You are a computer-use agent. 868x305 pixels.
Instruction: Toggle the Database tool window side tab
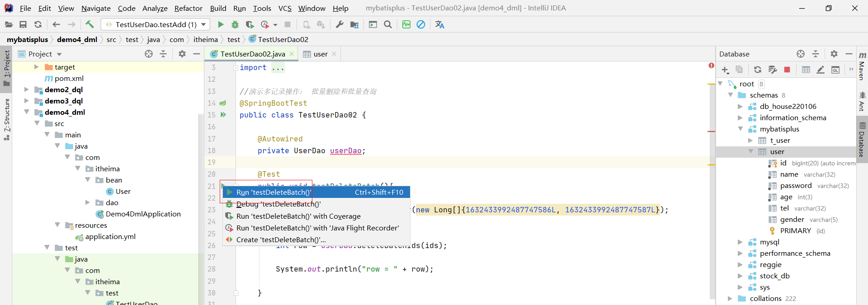(x=862, y=140)
